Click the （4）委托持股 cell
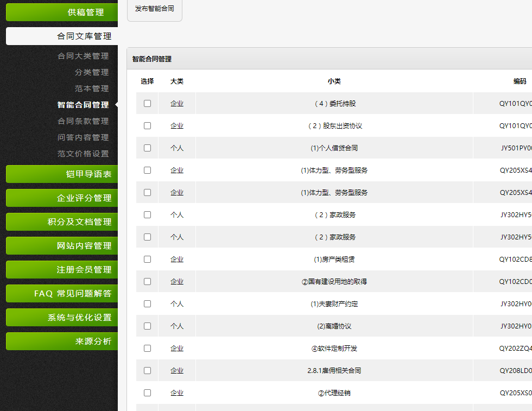Image resolution: width=532 pixels, height=411 pixels. pyautogui.click(x=334, y=104)
